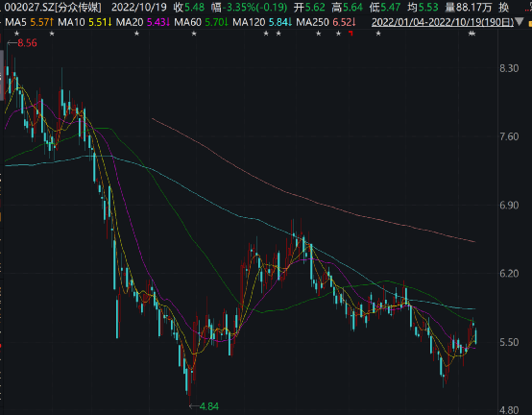Image resolution: width=532 pixels, height=415 pixels.
Task: Click the 2022/01/04-2022/10/19(190日) date range link
Action: 443,22
